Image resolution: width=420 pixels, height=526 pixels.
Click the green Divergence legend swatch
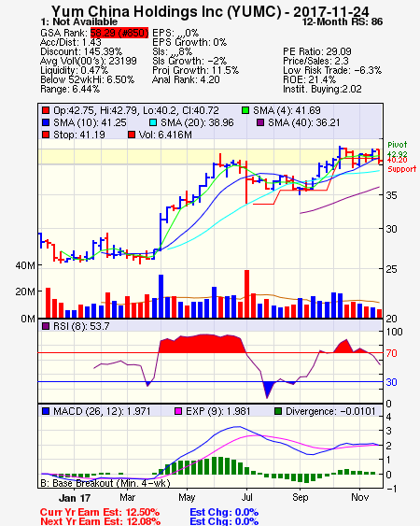[x=278, y=411]
